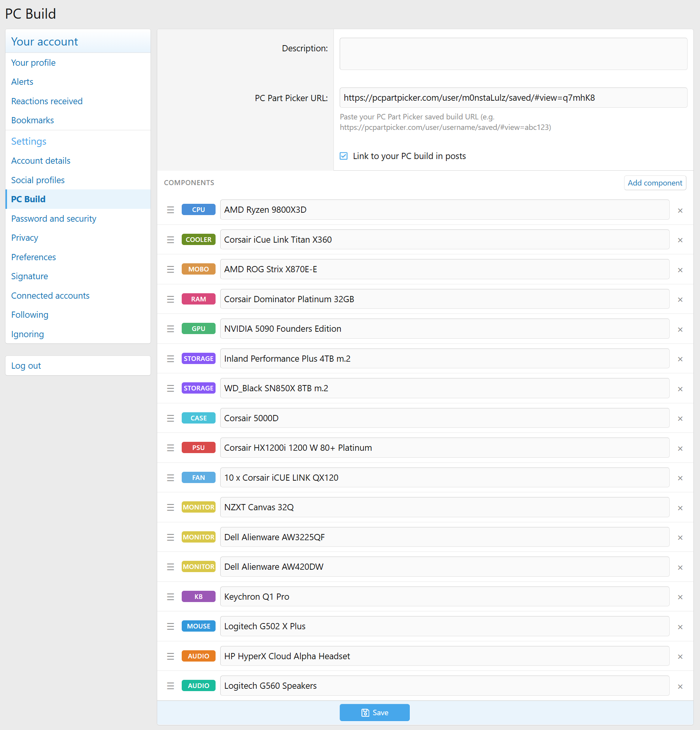
Task: Select the reorder handle for the PSU row
Action: pos(170,448)
